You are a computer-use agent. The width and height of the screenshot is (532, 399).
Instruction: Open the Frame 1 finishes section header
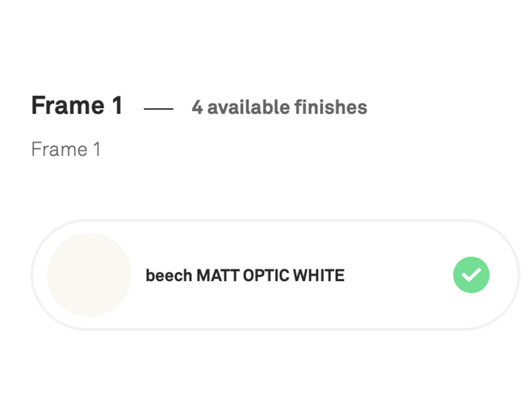[77, 106]
